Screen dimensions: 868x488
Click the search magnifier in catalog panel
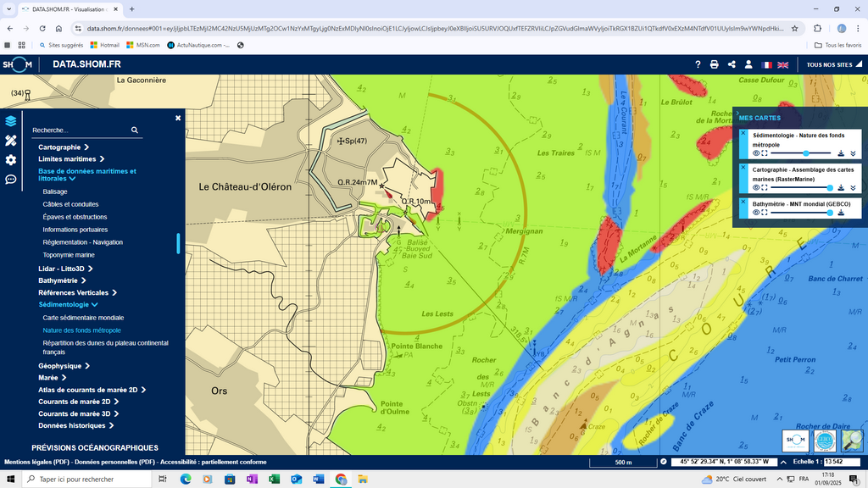pyautogui.click(x=135, y=130)
